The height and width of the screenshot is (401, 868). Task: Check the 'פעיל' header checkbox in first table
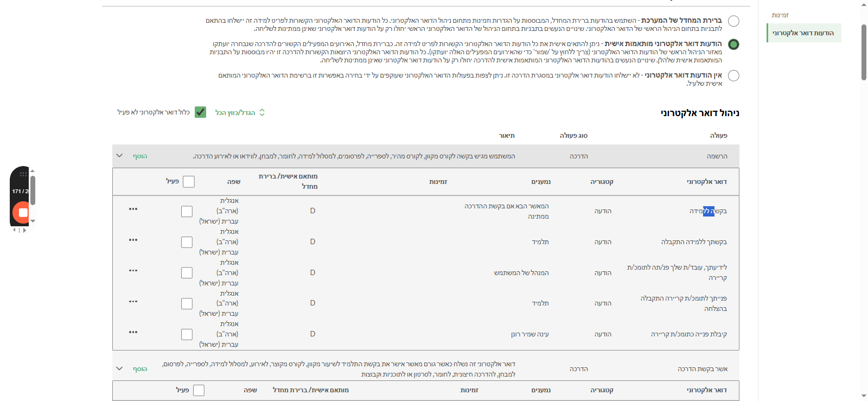coord(189,182)
